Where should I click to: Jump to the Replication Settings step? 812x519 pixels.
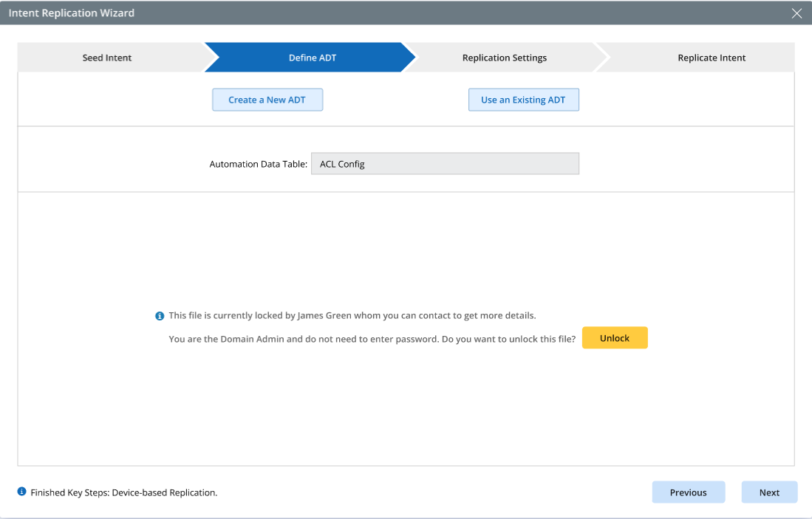[x=504, y=58]
